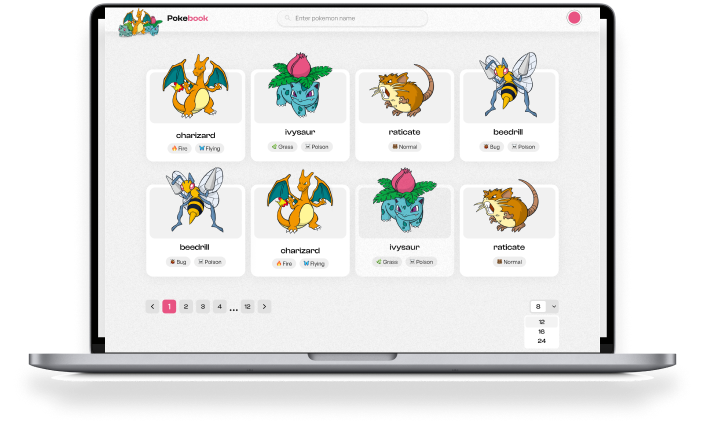
Task: Click the Poison type badge on bottom-row ivysaur
Action: point(421,262)
